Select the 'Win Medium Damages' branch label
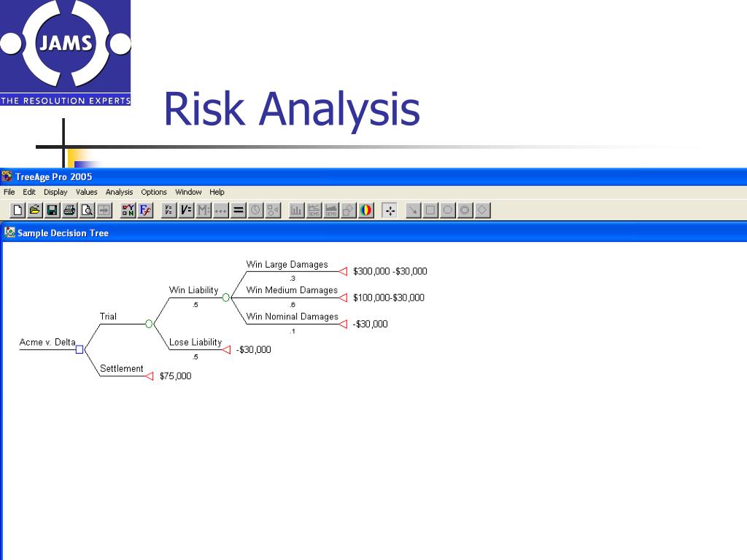The width and height of the screenshot is (747, 560). pos(292,290)
